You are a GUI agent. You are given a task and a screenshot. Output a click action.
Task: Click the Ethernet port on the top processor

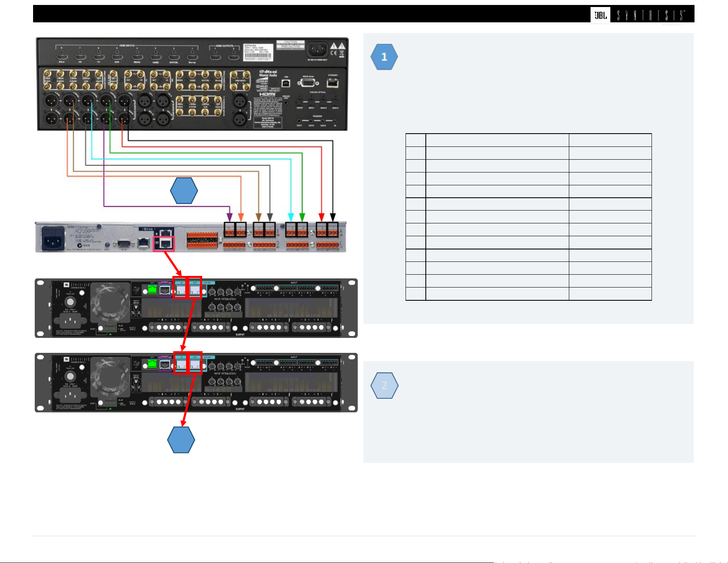(333, 83)
